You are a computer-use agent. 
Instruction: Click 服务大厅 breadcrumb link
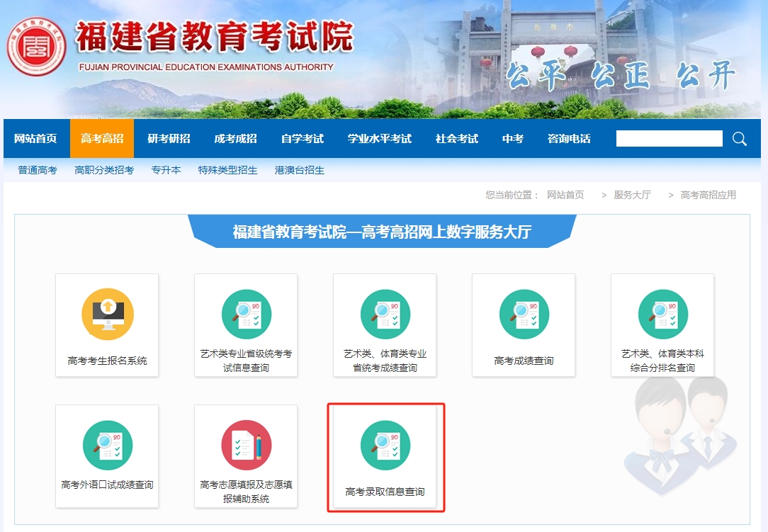click(632, 195)
